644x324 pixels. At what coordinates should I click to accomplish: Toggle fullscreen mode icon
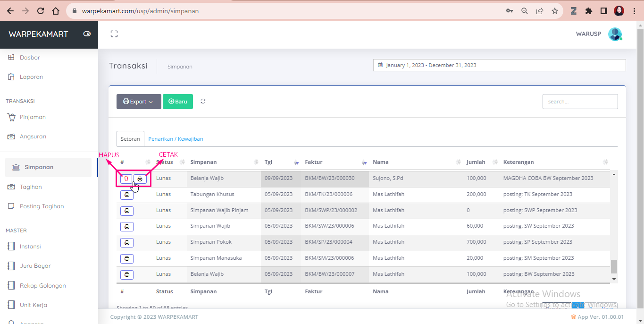114,34
